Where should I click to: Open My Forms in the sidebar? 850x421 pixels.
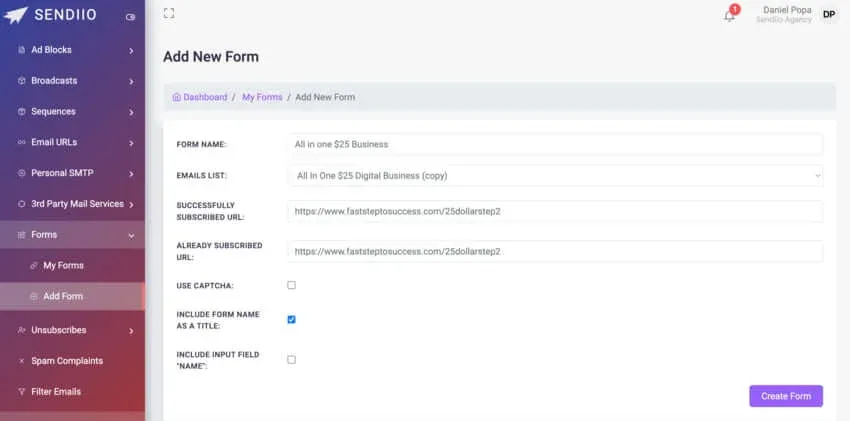click(x=63, y=265)
